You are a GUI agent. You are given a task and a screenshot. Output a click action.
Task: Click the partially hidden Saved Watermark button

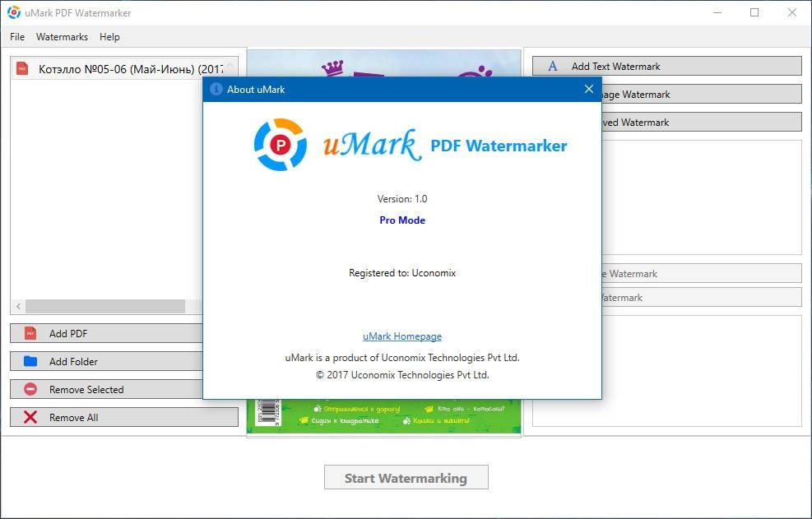702,123
